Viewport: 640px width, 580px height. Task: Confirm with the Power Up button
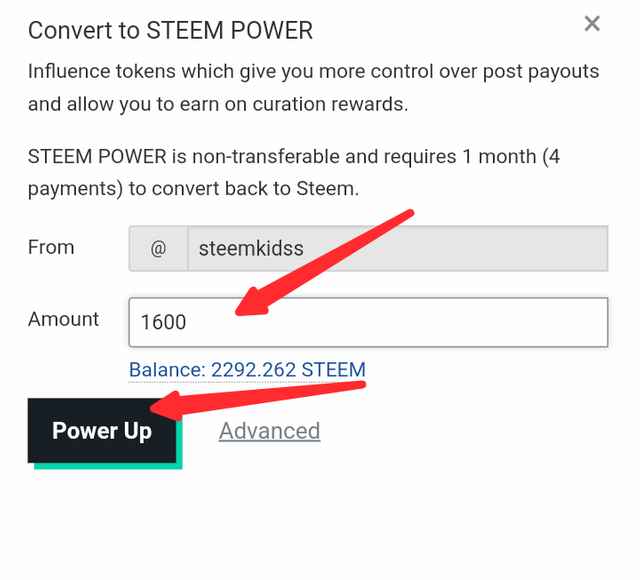coord(102,431)
